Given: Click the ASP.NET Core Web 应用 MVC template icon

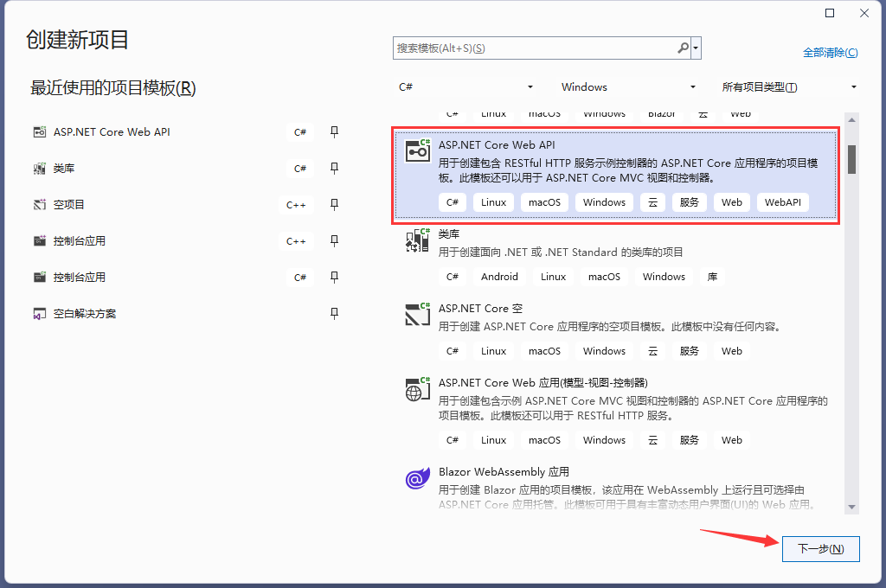Looking at the screenshot, I should click(418, 389).
